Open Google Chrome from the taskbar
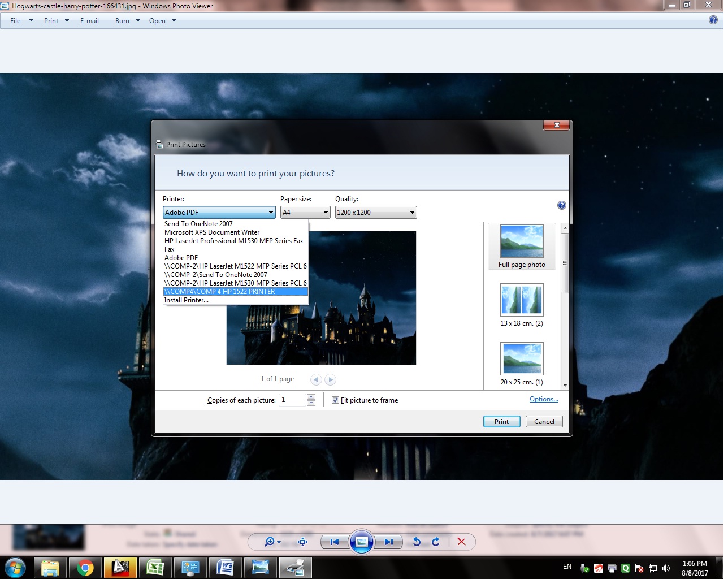Image resolution: width=728 pixels, height=588 pixels. [85, 568]
